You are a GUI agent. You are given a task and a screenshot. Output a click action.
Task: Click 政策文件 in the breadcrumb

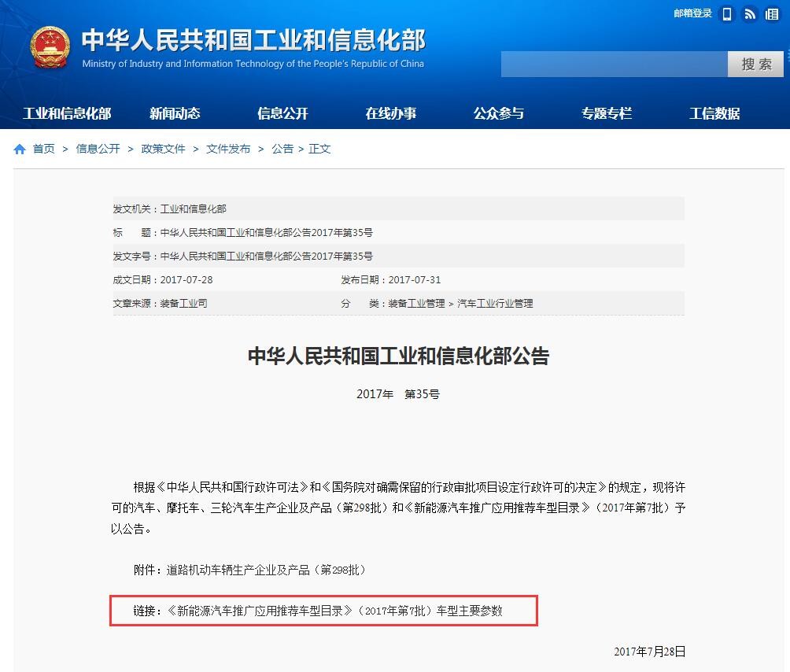(x=163, y=148)
